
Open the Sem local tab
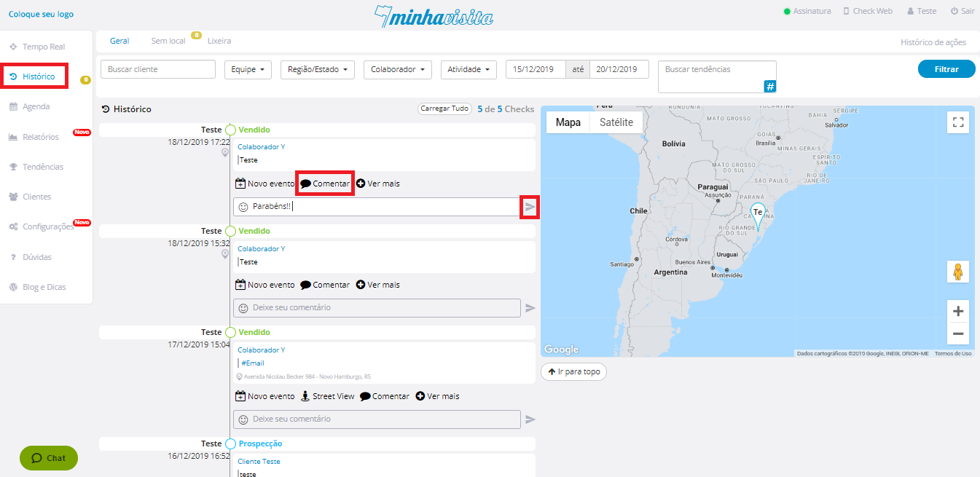(168, 41)
